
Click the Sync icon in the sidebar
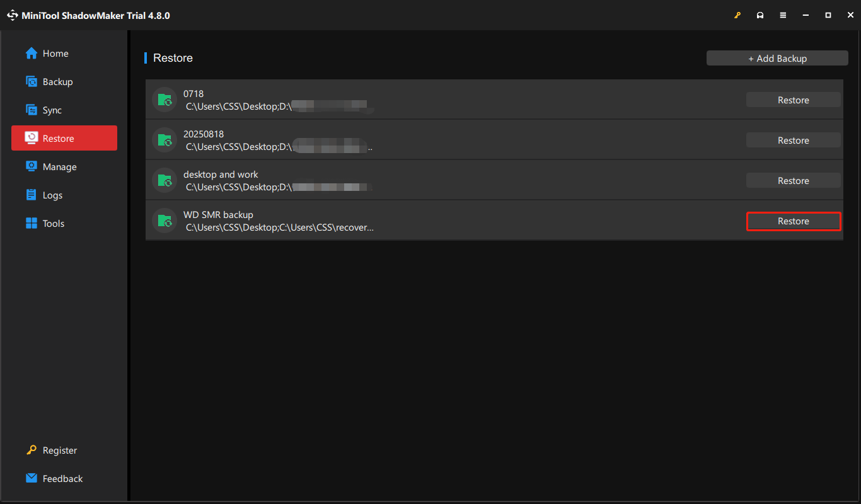click(x=31, y=110)
